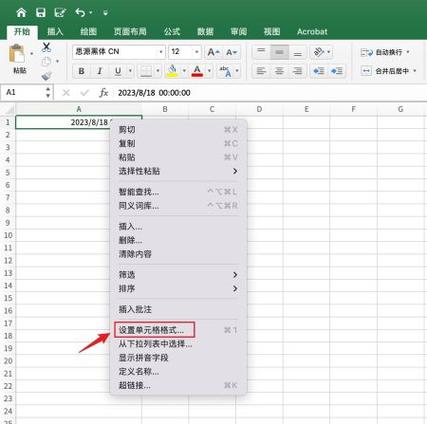The width and height of the screenshot is (427, 424).
Task: Click the 自动换行 wrap text button
Action: (382, 52)
